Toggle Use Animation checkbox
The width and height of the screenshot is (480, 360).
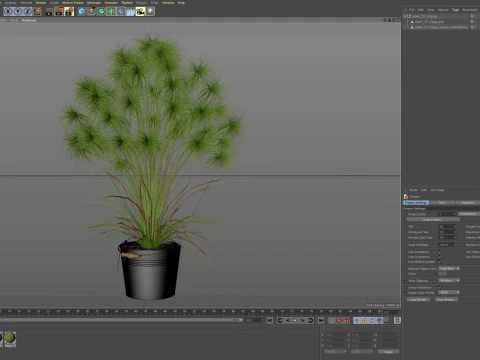point(440,252)
